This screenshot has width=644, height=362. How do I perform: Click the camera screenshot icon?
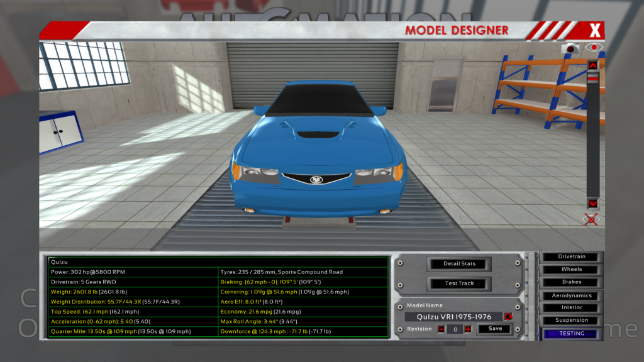pos(570,48)
